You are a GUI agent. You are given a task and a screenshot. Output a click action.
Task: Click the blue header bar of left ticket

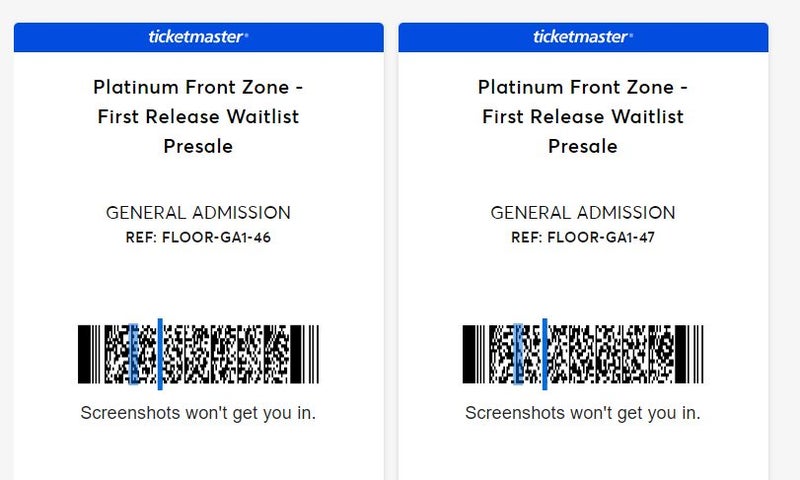(x=198, y=37)
